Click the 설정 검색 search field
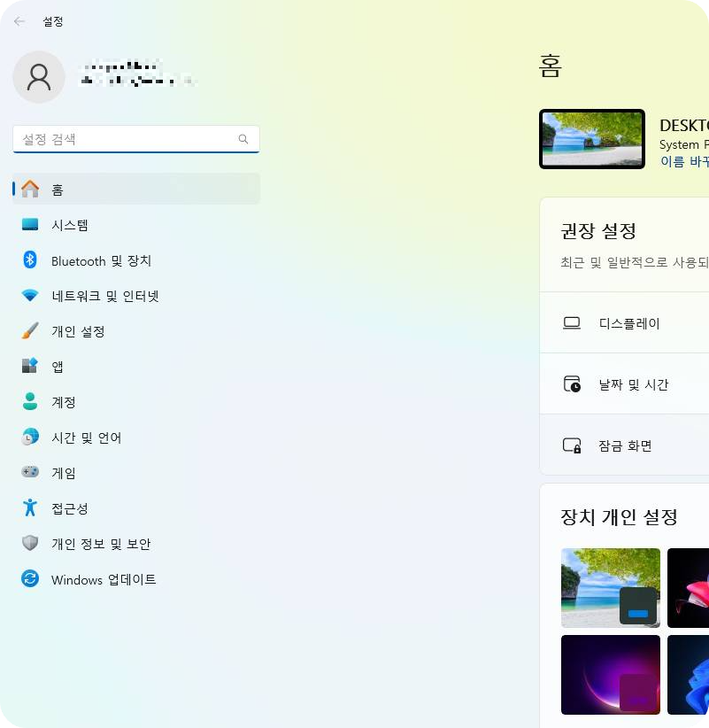 tap(135, 139)
